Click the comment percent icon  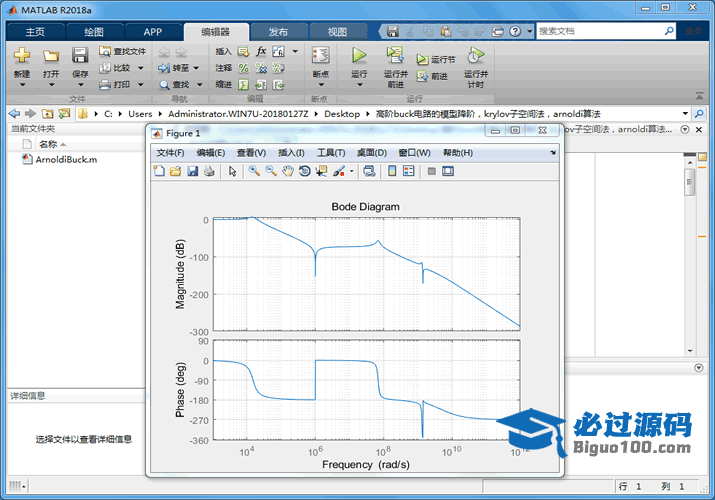pyautogui.click(x=244, y=68)
